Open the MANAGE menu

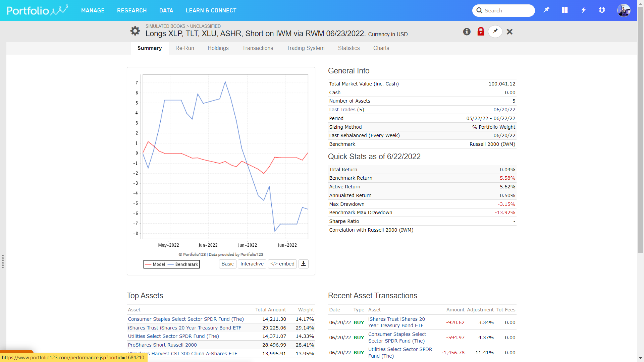[93, 10]
